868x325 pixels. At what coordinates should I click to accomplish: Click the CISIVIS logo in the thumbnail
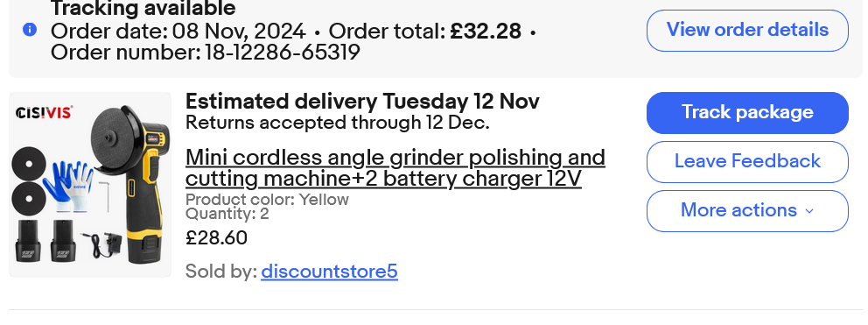coord(45,113)
